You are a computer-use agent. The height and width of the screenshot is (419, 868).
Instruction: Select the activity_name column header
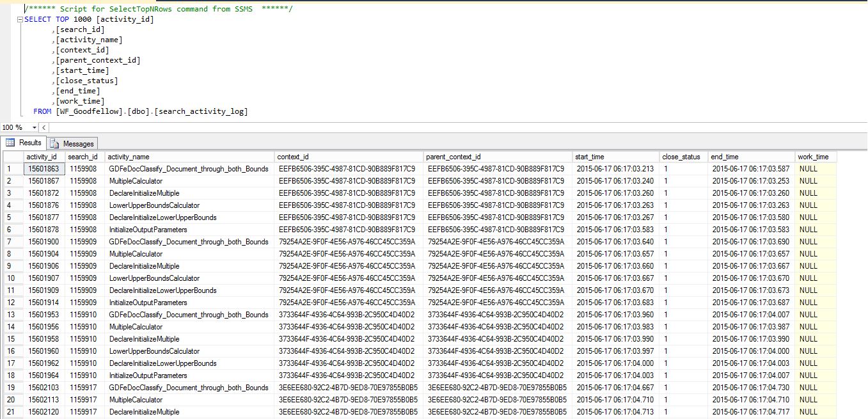coord(189,157)
